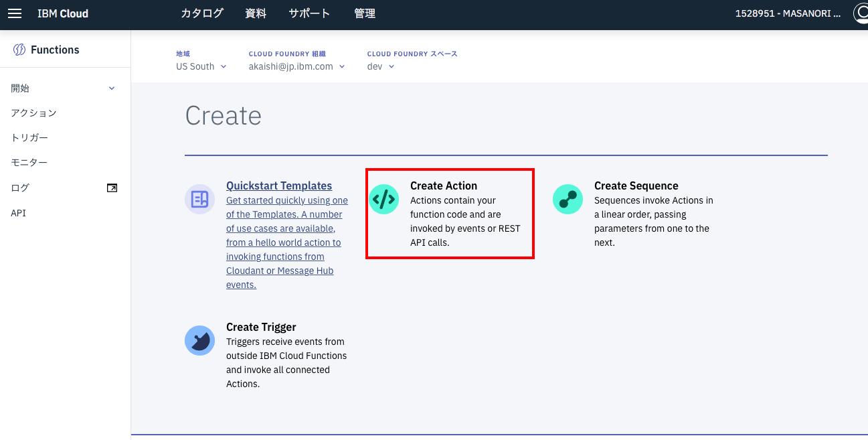Click the Create Action heading
This screenshot has height=440, width=868.
tap(444, 186)
